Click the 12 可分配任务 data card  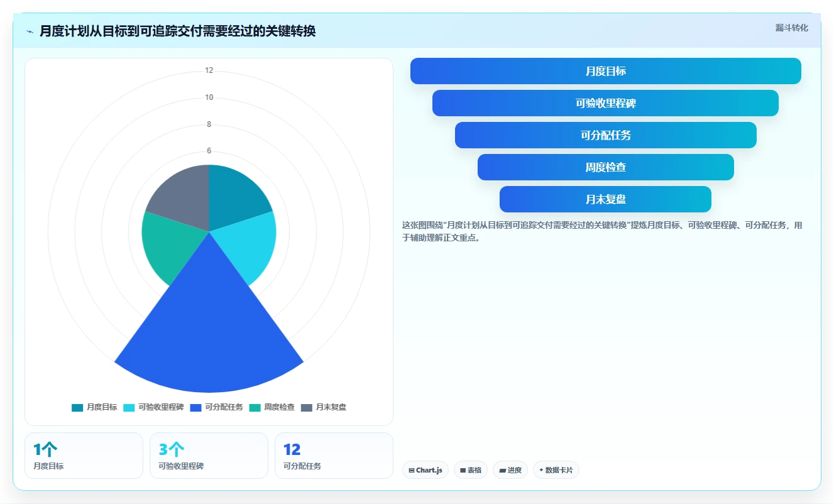(334, 456)
